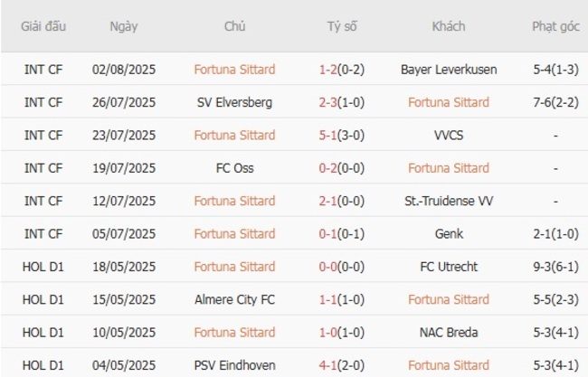
Task: Select the 0-0 score against FC Utrecht
Action: (328, 267)
